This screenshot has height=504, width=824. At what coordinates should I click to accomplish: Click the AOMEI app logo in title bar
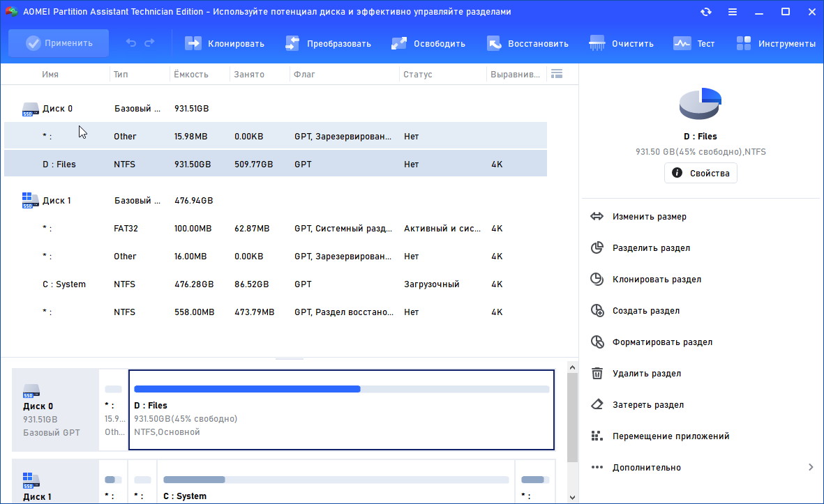(x=12, y=12)
